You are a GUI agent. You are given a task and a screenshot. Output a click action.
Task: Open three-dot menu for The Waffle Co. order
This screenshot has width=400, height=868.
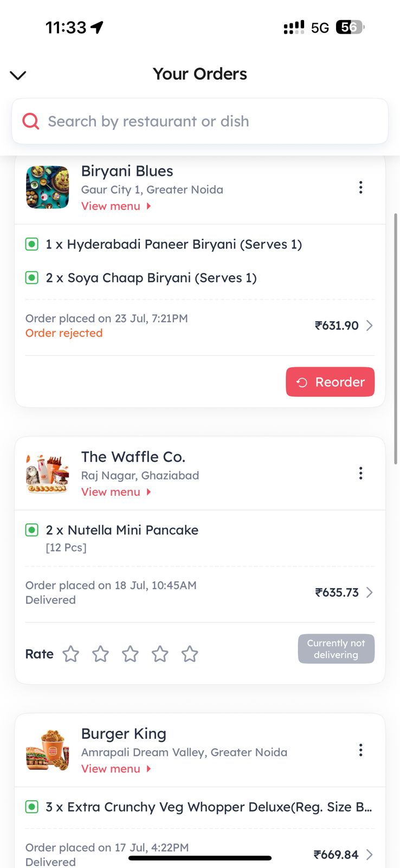click(360, 474)
